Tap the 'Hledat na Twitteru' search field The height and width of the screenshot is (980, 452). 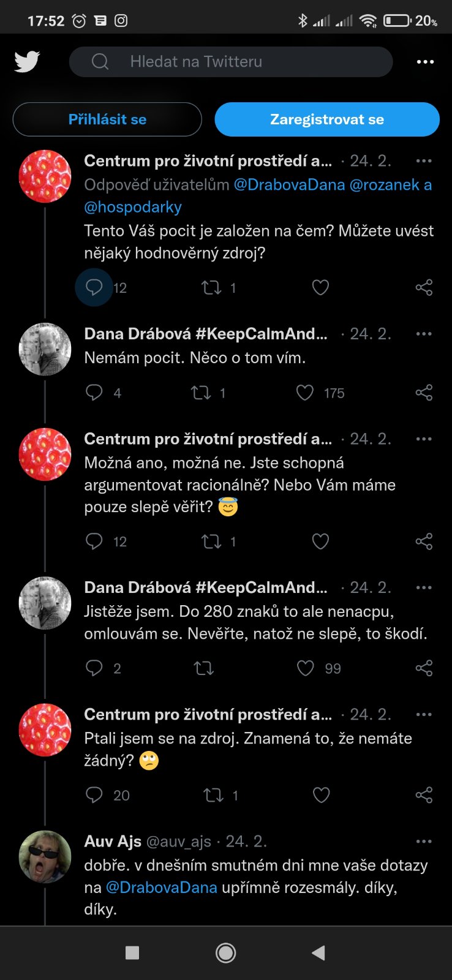(230, 62)
